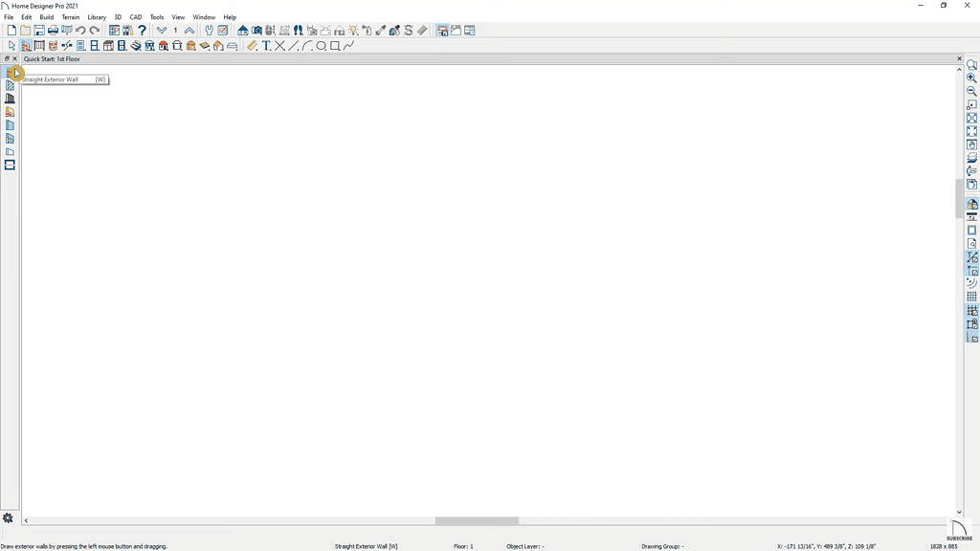Select the Straight Exterior Wall tool
Image resolution: width=980 pixels, height=551 pixels.
point(11,73)
